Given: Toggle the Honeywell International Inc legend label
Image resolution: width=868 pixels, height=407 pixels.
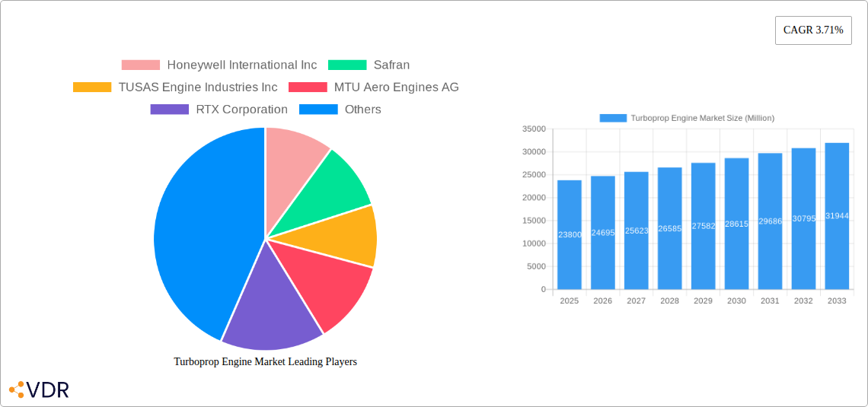Looking at the screenshot, I should pyautogui.click(x=242, y=65).
